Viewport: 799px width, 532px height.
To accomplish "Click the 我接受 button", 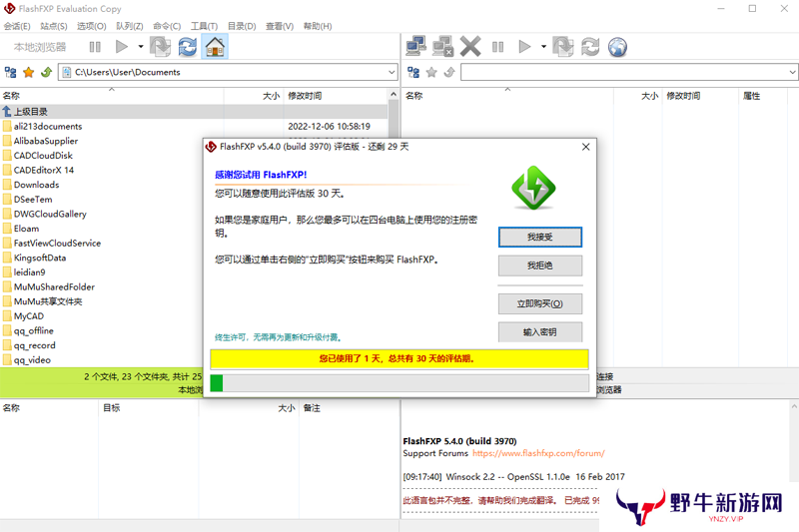I will pyautogui.click(x=539, y=237).
